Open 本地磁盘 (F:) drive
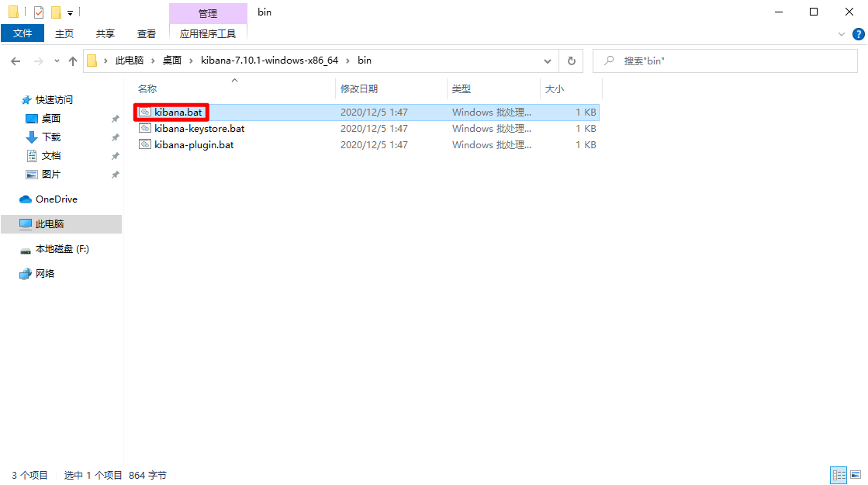Screen dimensions: 868x485 click(62, 249)
